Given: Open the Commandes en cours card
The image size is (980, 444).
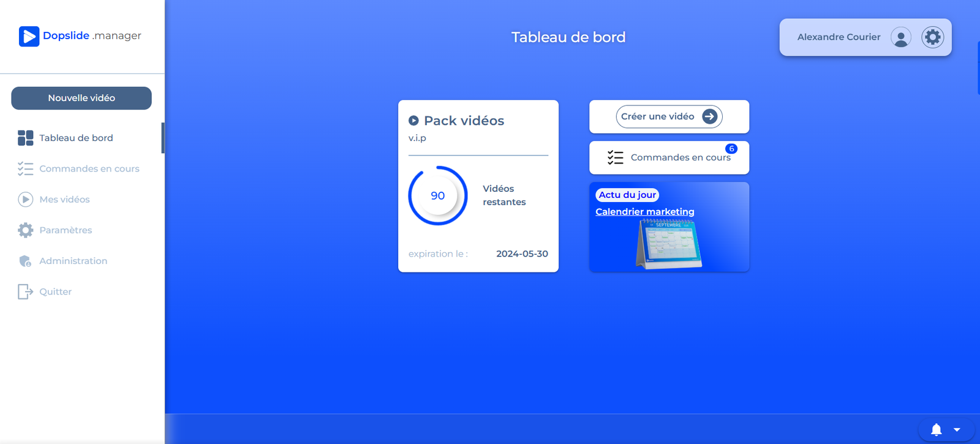Looking at the screenshot, I should (x=669, y=158).
